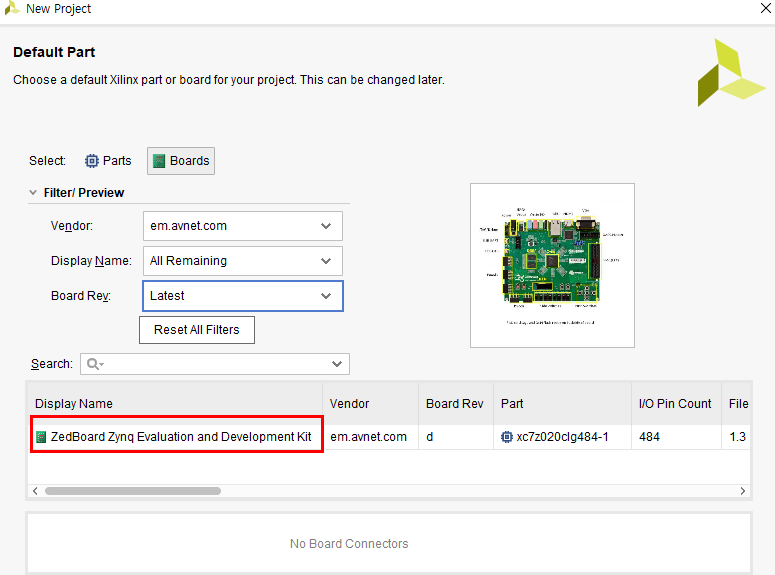Expand the Search history dropdown arrow
Screen dimensions: 775x575
(x=337, y=364)
